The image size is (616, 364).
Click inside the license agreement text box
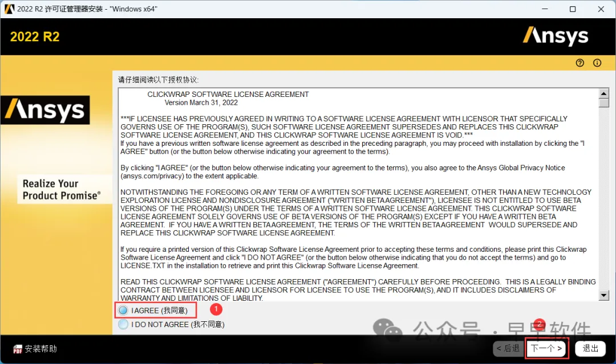pyautogui.click(x=358, y=195)
